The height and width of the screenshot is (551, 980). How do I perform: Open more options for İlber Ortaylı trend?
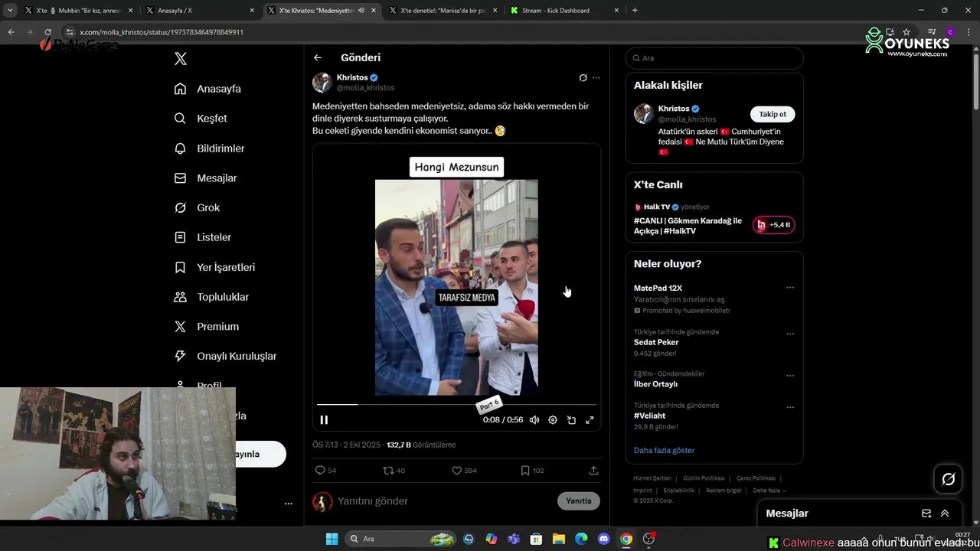(790, 377)
